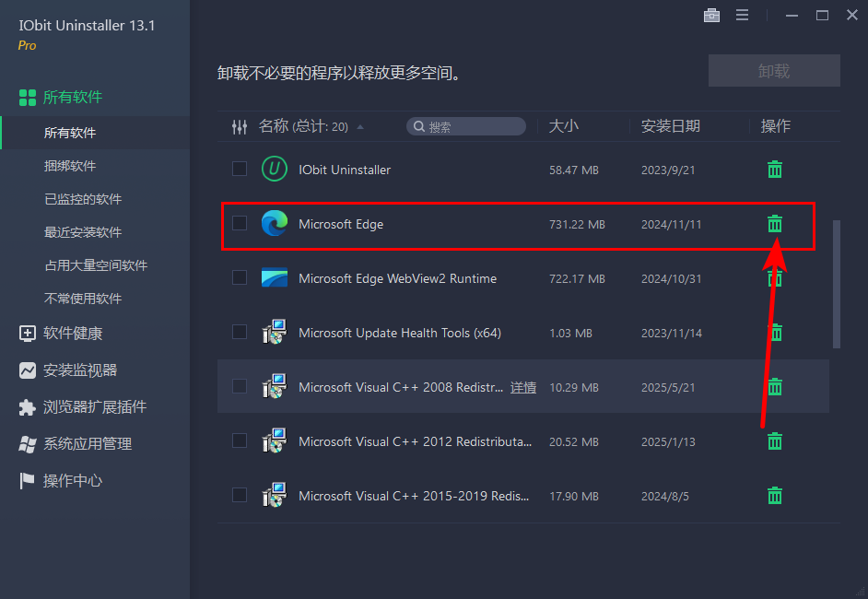Screen dimensions: 868x599
Task: Click the magnifier icon in search box
Action: click(x=419, y=127)
